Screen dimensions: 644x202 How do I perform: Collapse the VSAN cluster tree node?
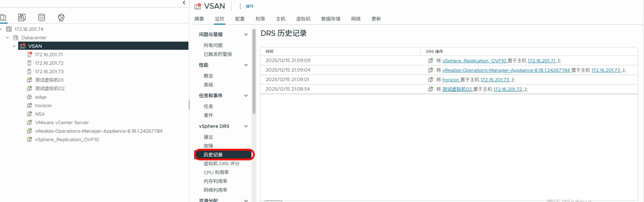coord(14,46)
